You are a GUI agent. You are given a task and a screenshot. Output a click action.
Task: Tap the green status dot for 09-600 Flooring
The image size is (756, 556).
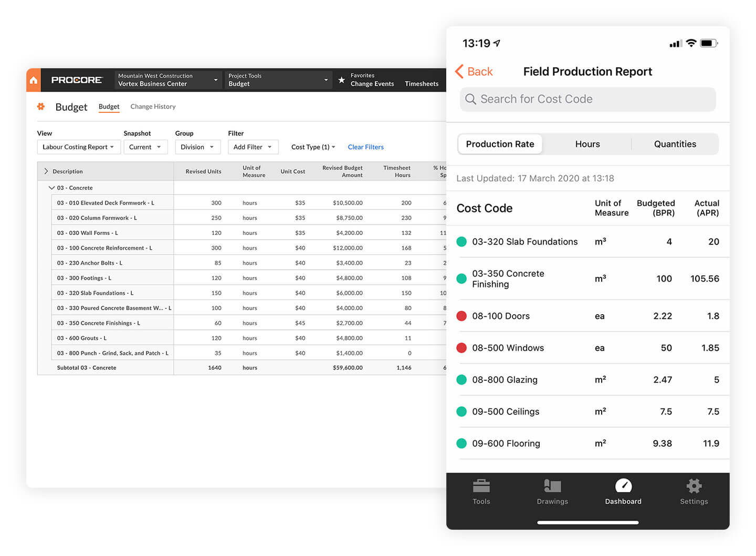click(x=461, y=443)
